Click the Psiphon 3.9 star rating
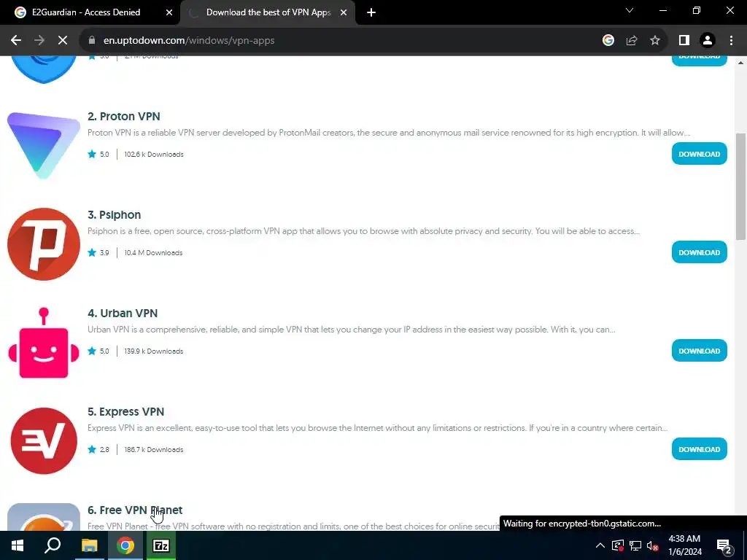Image resolution: width=747 pixels, height=560 pixels. pos(98,252)
